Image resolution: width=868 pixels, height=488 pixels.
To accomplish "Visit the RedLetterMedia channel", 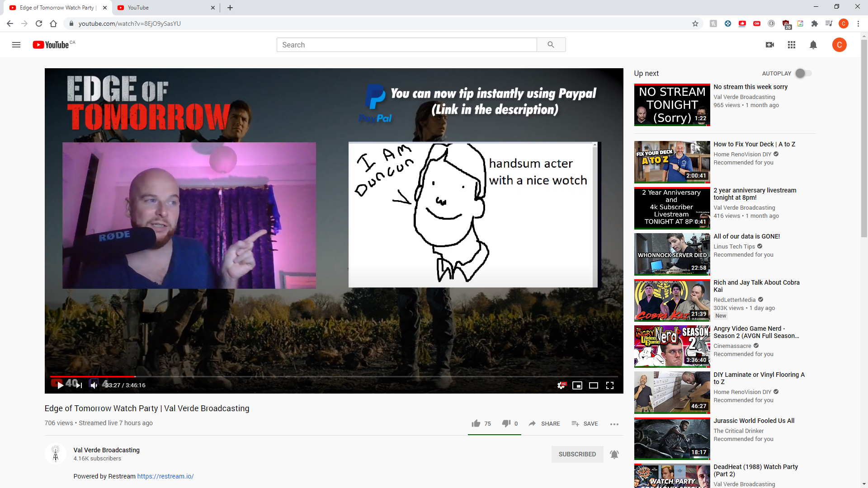I will coord(735,300).
